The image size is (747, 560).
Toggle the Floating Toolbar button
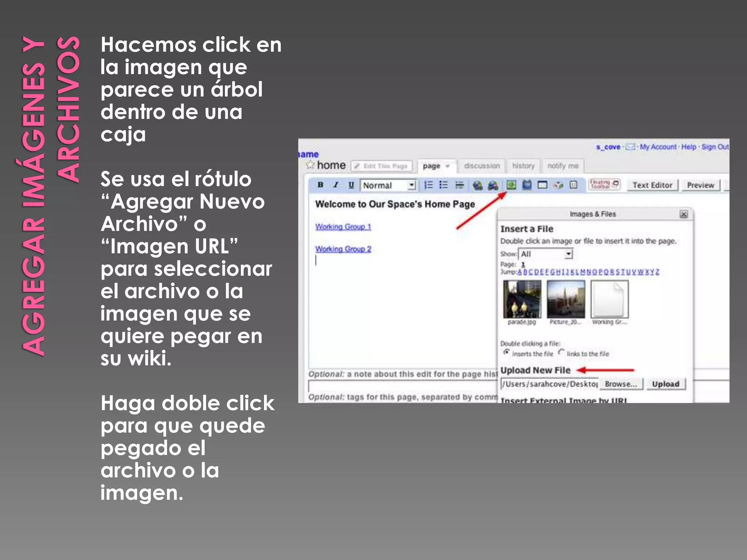pos(604,184)
